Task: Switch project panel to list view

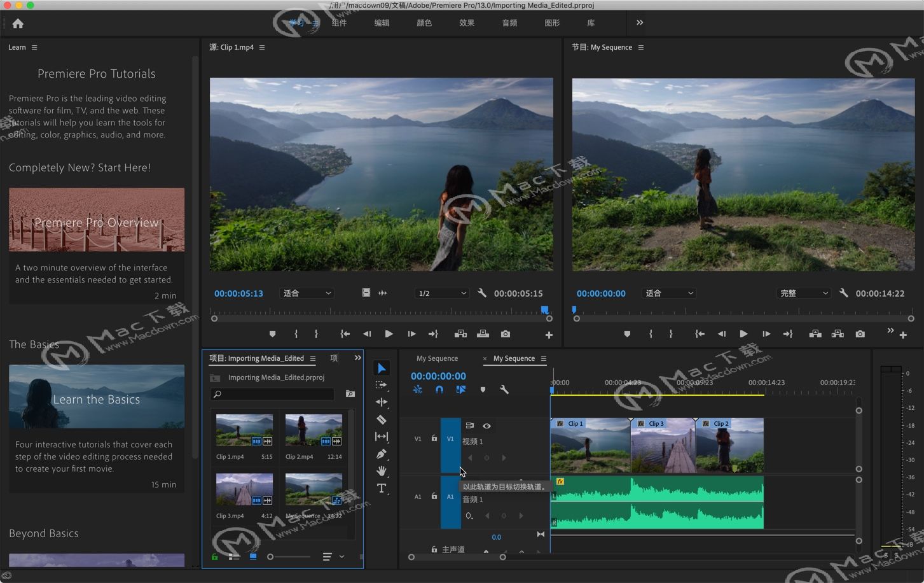Action: pos(234,557)
